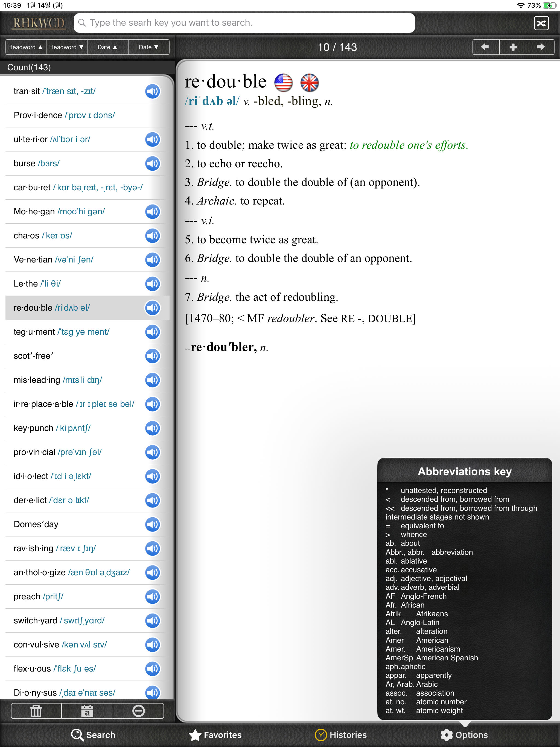
Task: Play audio pronunciation for scot'-free'
Action: (x=152, y=356)
